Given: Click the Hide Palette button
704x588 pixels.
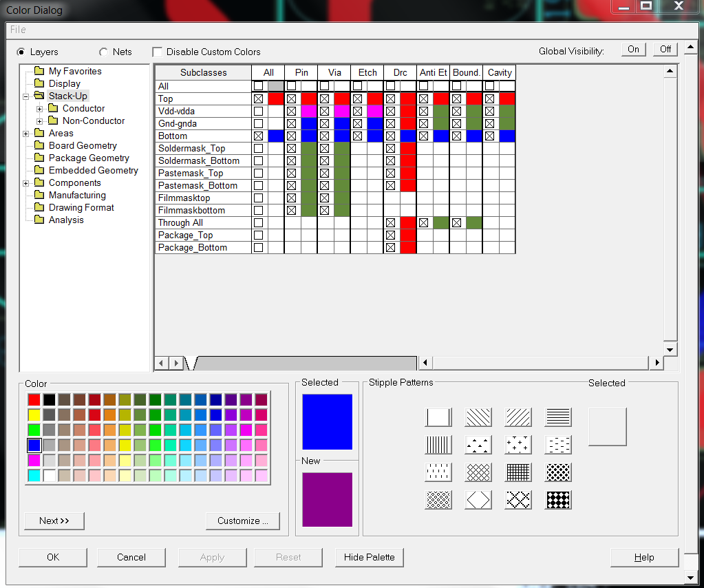Looking at the screenshot, I should (x=370, y=557).
